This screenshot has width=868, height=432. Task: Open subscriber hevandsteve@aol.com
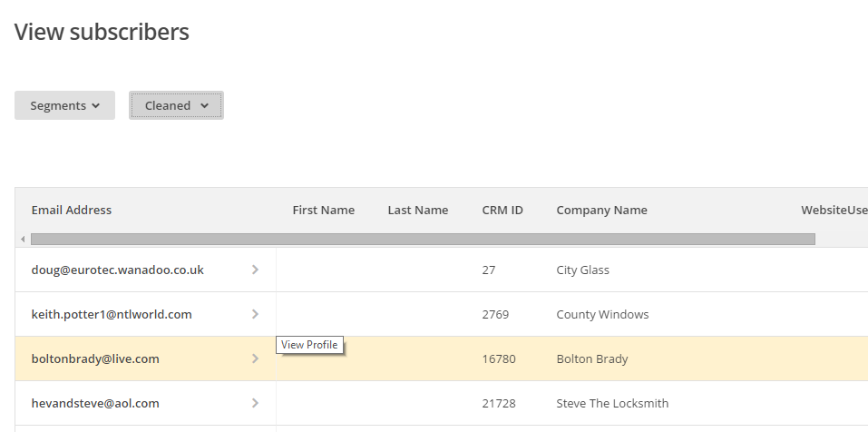pyautogui.click(x=95, y=403)
